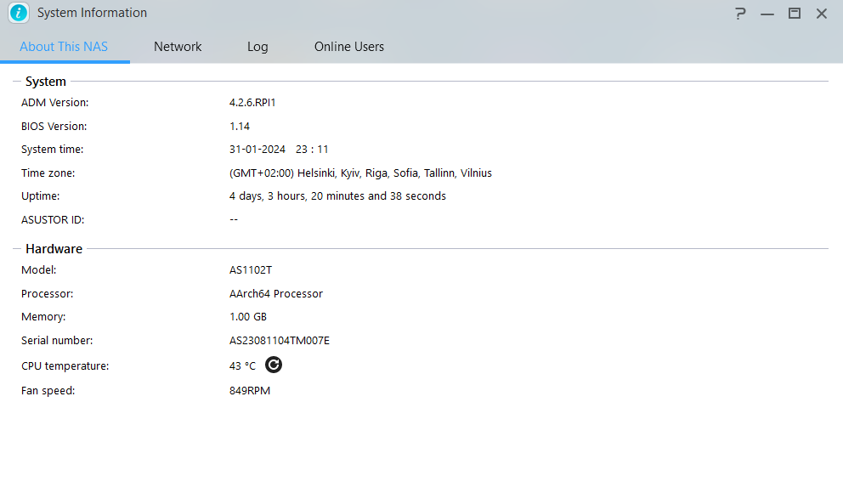Click the CPU temperature label
This screenshot has height=504, width=843.
coord(65,365)
